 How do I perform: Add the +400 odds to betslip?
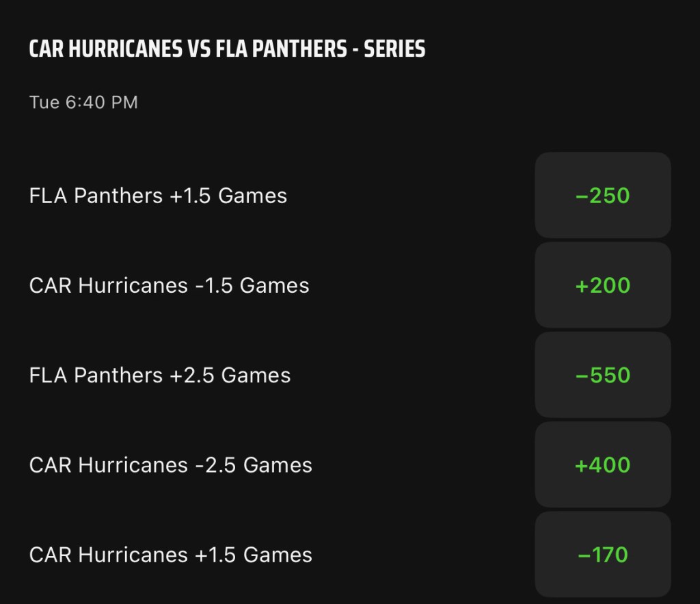point(602,465)
